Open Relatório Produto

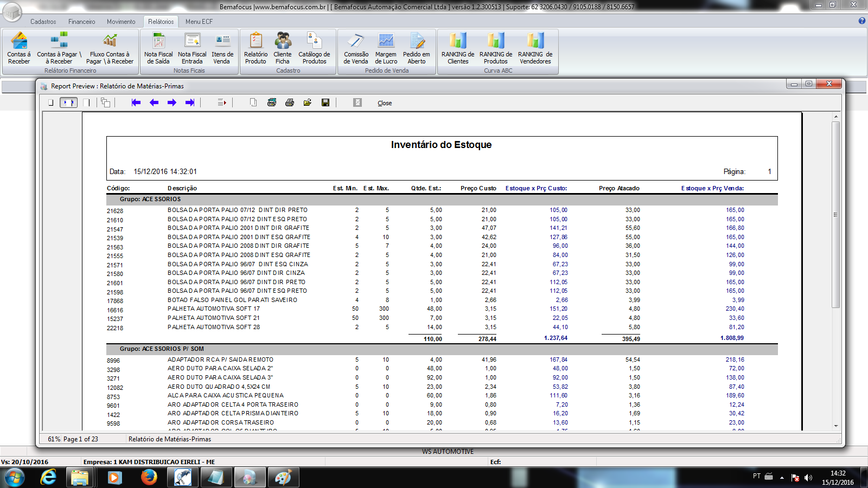tap(256, 48)
